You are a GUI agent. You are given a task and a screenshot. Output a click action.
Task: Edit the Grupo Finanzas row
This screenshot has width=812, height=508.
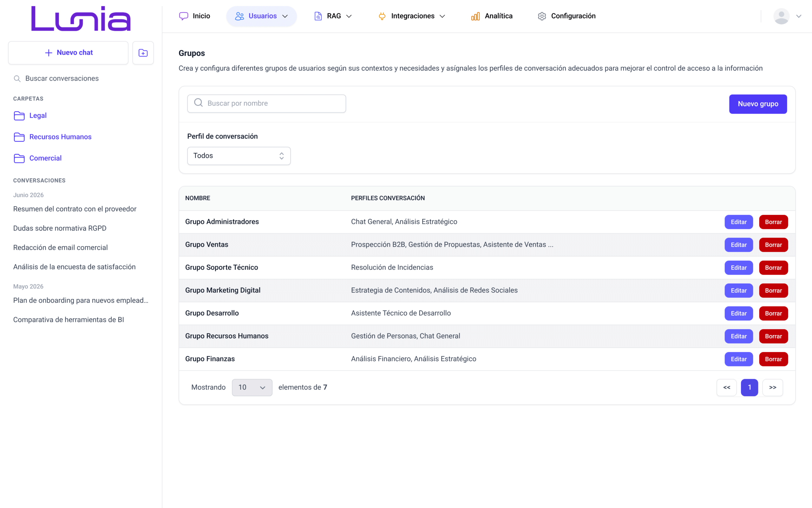click(x=738, y=359)
